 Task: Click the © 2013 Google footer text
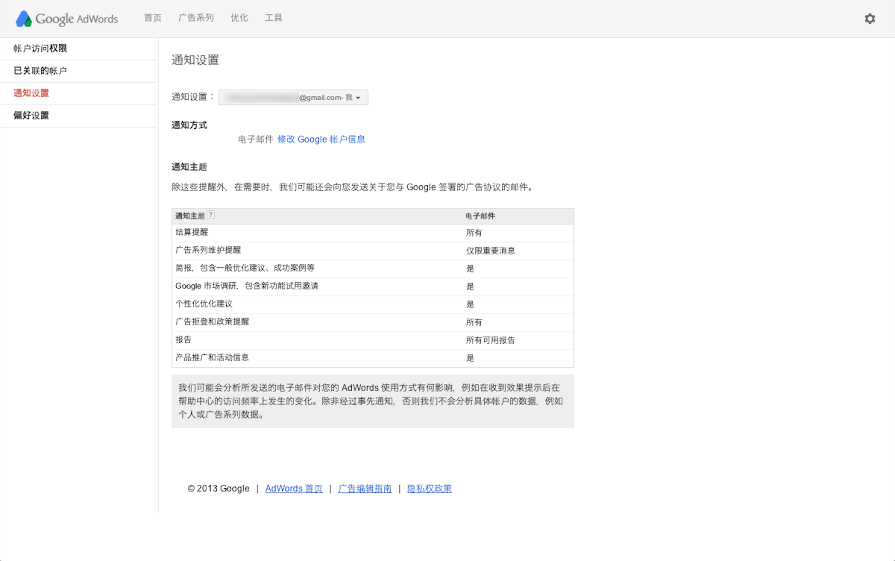(219, 489)
